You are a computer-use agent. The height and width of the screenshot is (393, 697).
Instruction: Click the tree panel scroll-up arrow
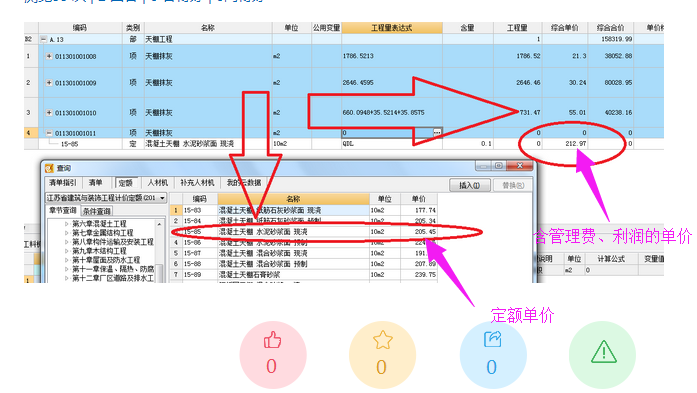160,225
